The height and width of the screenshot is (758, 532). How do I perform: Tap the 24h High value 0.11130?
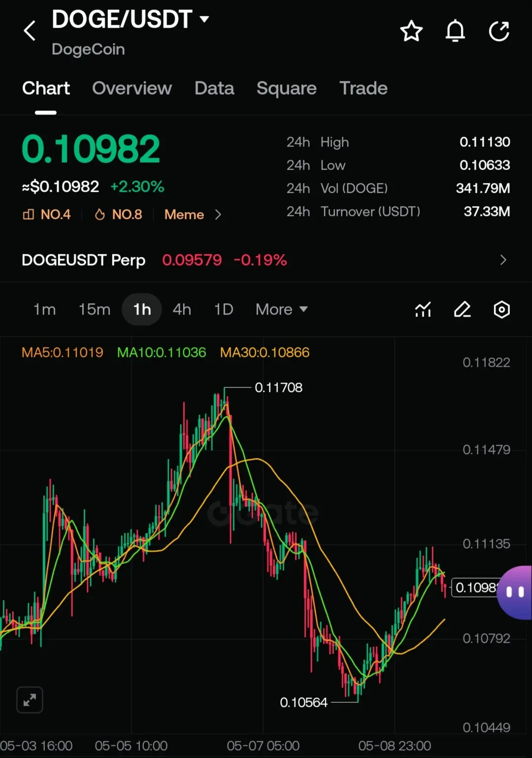click(x=485, y=142)
